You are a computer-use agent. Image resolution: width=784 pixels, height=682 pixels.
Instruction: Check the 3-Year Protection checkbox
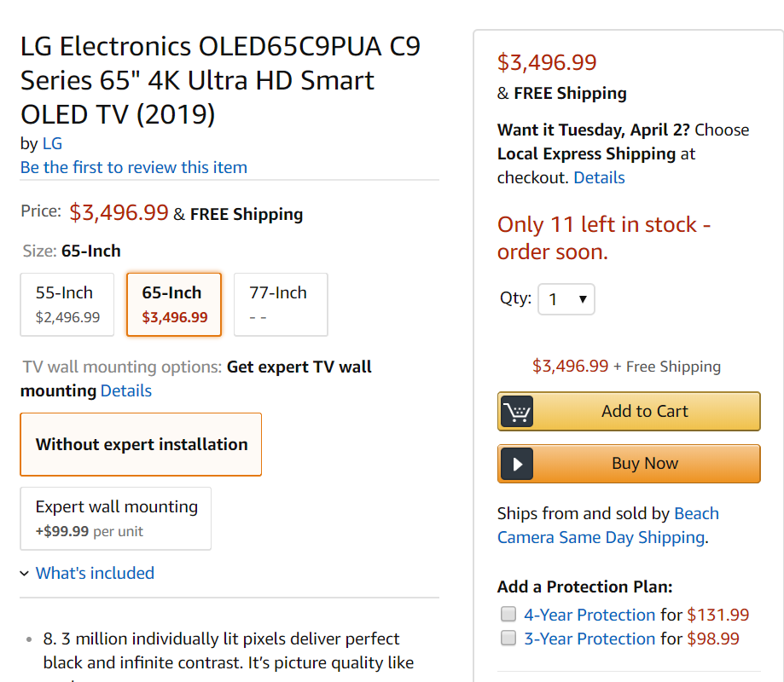click(x=508, y=638)
